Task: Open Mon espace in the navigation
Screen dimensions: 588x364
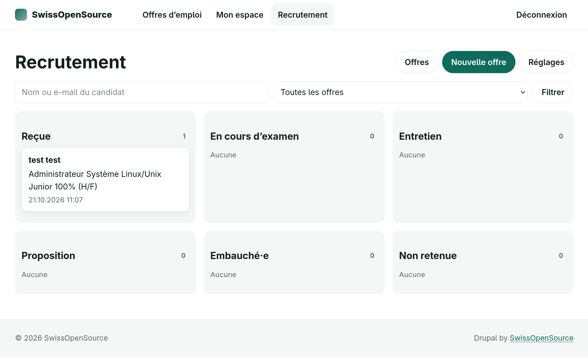Action: click(x=240, y=15)
